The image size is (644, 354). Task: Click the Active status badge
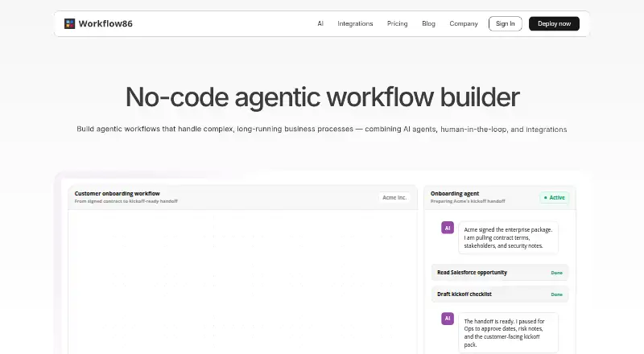555,198
